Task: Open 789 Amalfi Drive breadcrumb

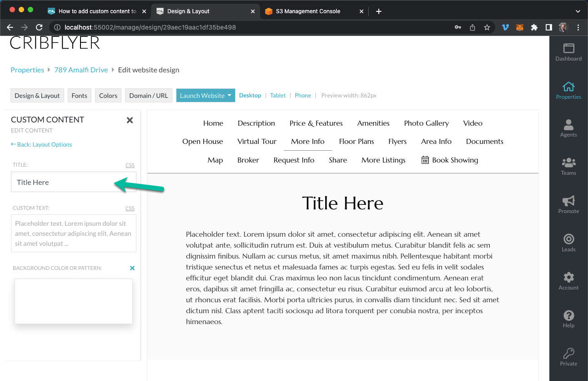Action: tap(81, 70)
